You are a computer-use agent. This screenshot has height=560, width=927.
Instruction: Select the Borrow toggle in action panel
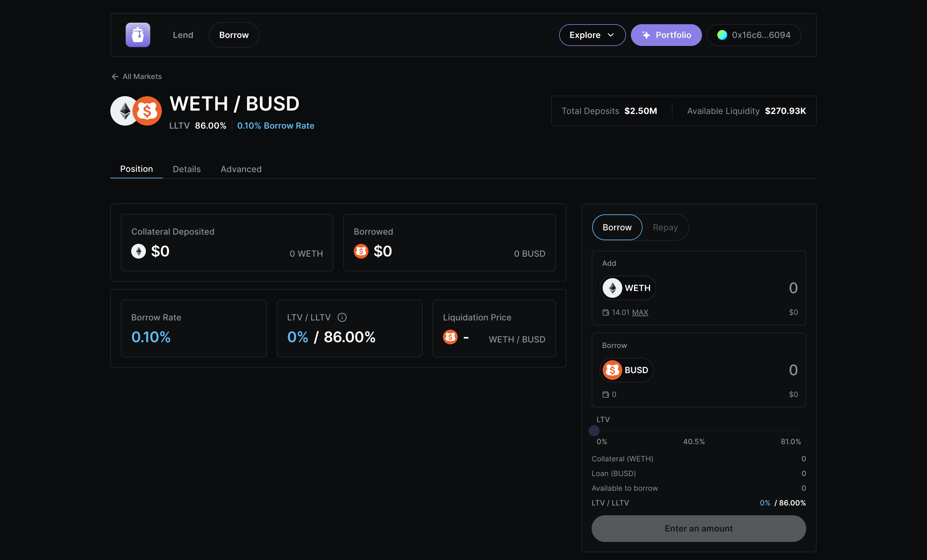[617, 227]
